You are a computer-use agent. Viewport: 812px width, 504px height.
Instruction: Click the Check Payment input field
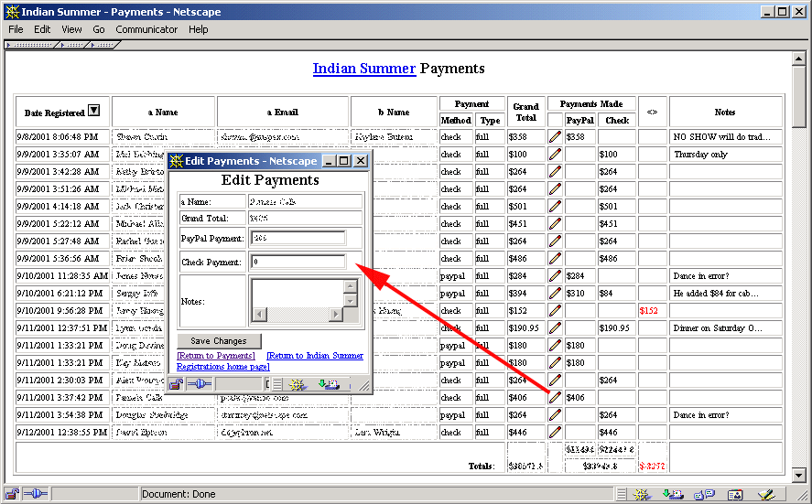298,262
